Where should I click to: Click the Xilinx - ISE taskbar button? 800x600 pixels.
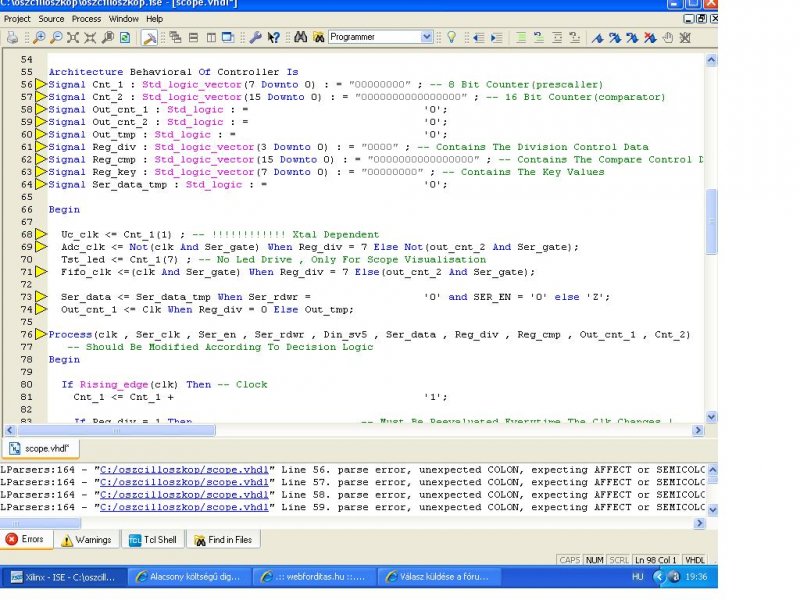63,577
